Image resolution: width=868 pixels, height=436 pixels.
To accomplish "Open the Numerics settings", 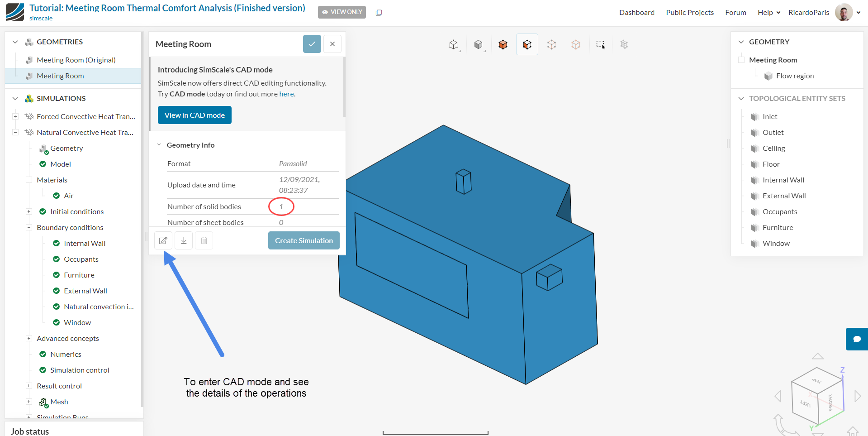I will (x=66, y=354).
